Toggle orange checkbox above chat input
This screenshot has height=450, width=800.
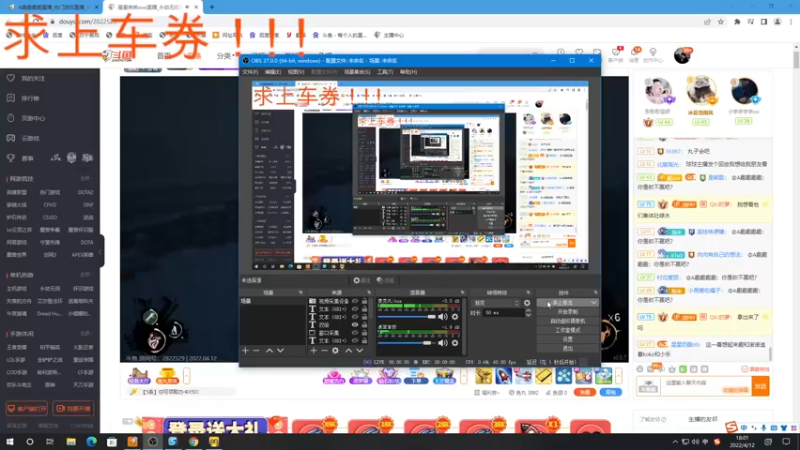pos(744,369)
